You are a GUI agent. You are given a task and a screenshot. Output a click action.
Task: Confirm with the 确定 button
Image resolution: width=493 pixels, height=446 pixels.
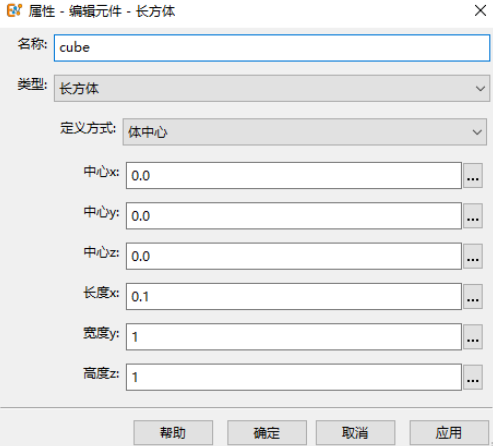(x=267, y=433)
